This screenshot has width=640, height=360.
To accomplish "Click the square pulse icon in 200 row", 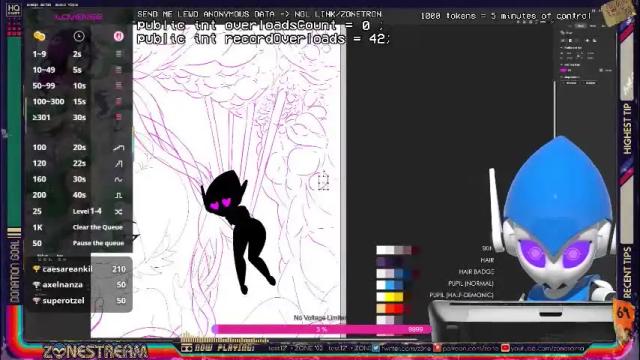I will coord(118,196).
